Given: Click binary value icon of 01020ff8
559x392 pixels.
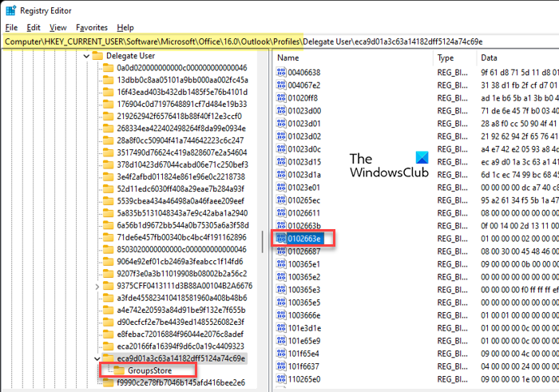Looking at the screenshot, I should pos(281,98).
